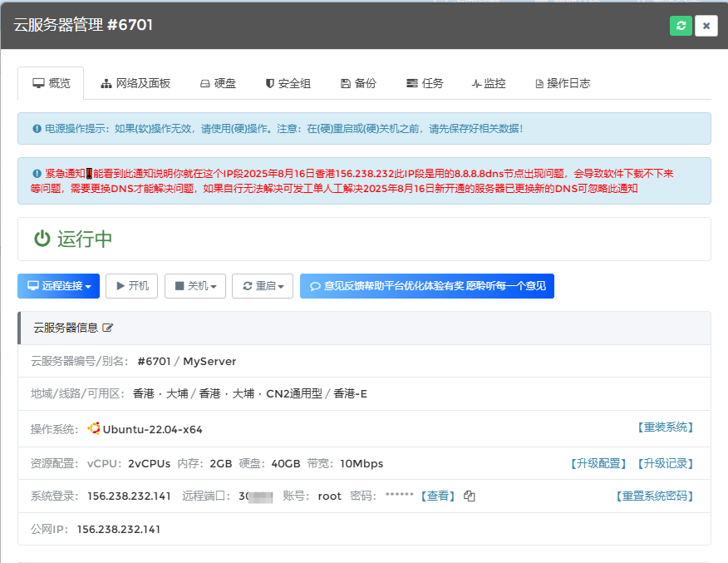Click the 重装系统 reinstall system link

pyautogui.click(x=665, y=427)
